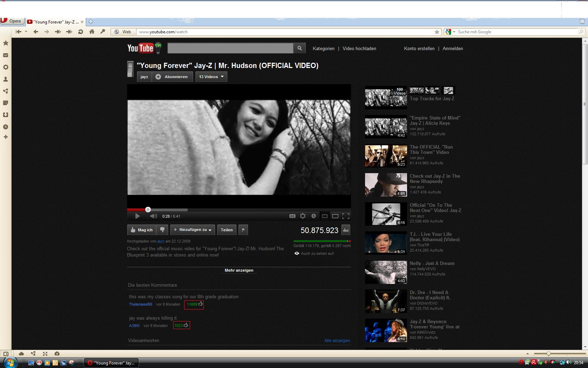Open "Empire State of Mind" video thumbnail
588x368 pixels.
386,127
